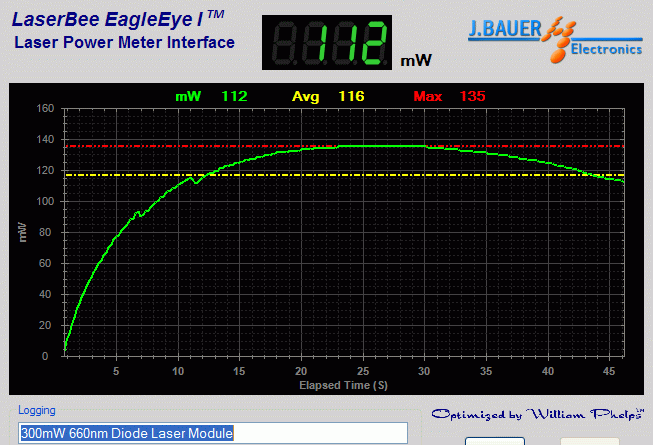Select the mW unit beside the digital readout
653x445 pixels.
tap(416, 61)
